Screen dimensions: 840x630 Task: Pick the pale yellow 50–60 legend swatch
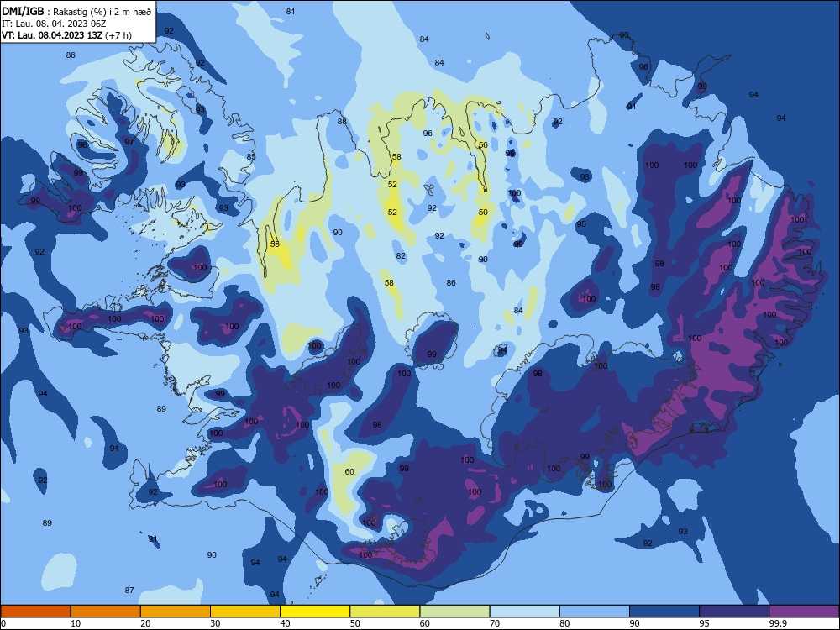[x=385, y=612]
